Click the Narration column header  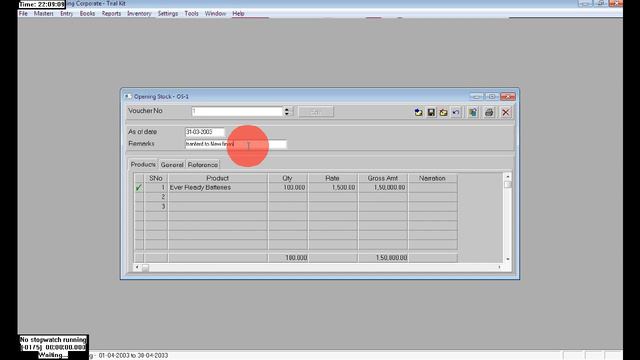pyautogui.click(x=433, y=178)
